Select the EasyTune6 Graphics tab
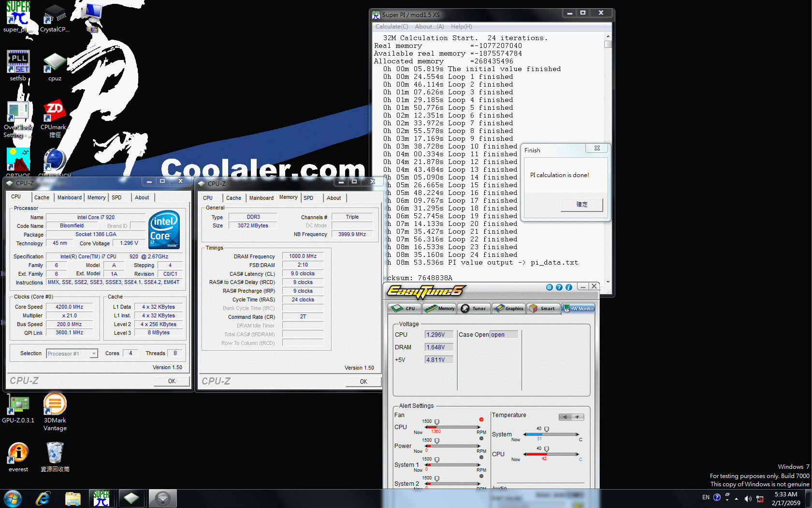Screen dimensions: 812x508 (508, 308)
